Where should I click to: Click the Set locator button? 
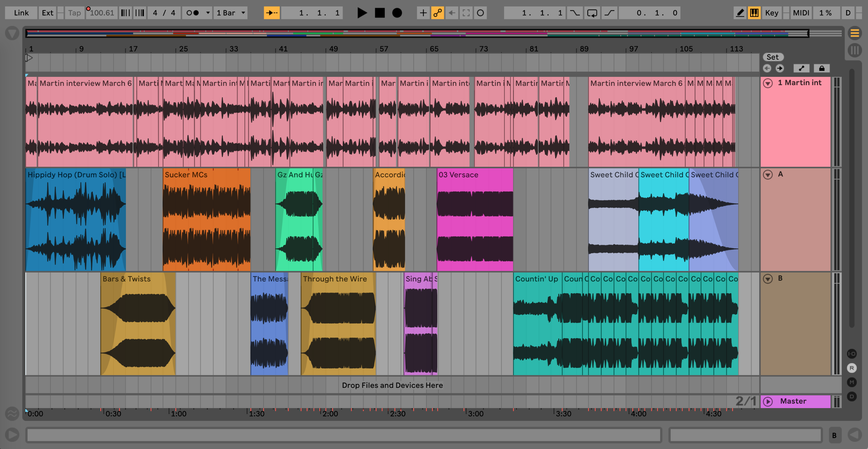(773, 57)
